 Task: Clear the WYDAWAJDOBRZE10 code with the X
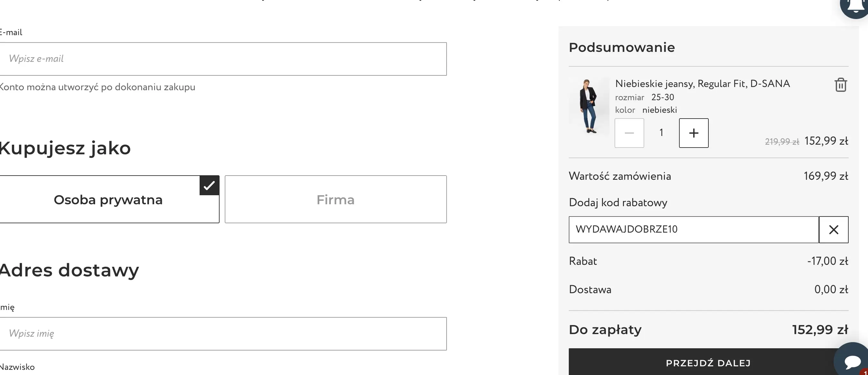[833, 230]
